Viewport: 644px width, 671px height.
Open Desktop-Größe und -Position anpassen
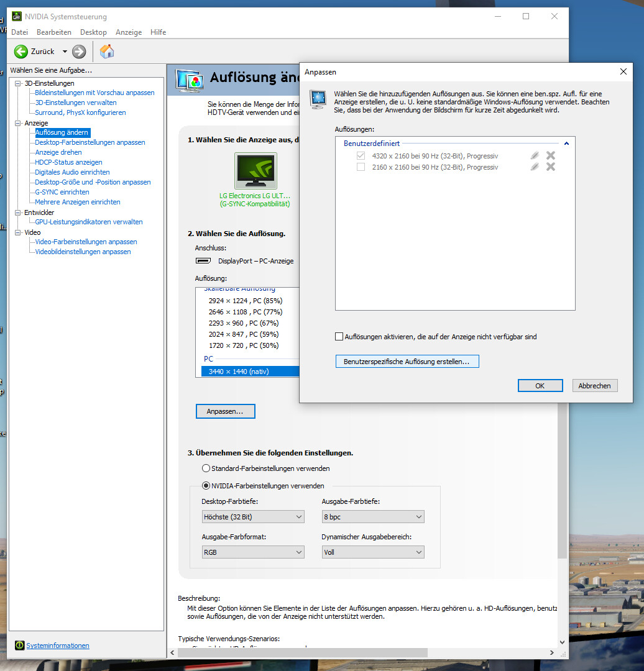click(93, 182)
